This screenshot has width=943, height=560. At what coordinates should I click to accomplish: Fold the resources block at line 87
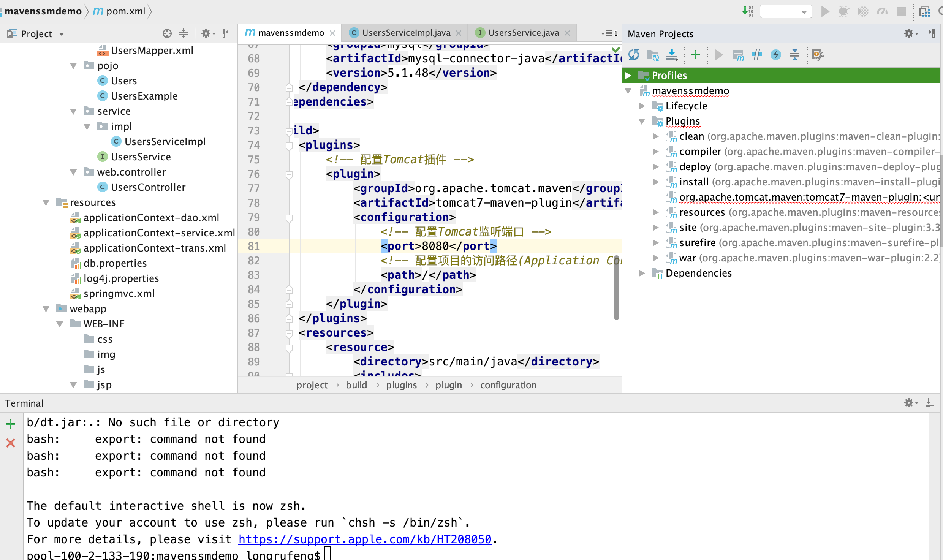coord(289,333)
